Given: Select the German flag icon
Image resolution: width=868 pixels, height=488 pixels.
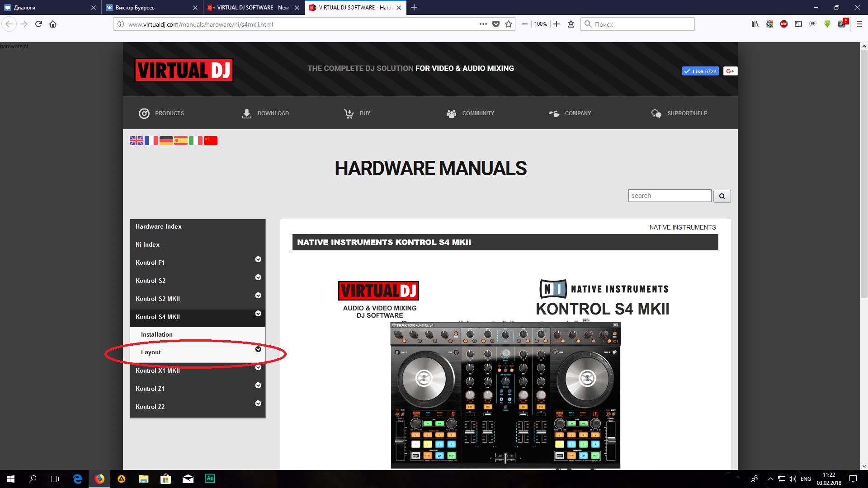Looking at the screenshot, I should (x=166, y=141).
